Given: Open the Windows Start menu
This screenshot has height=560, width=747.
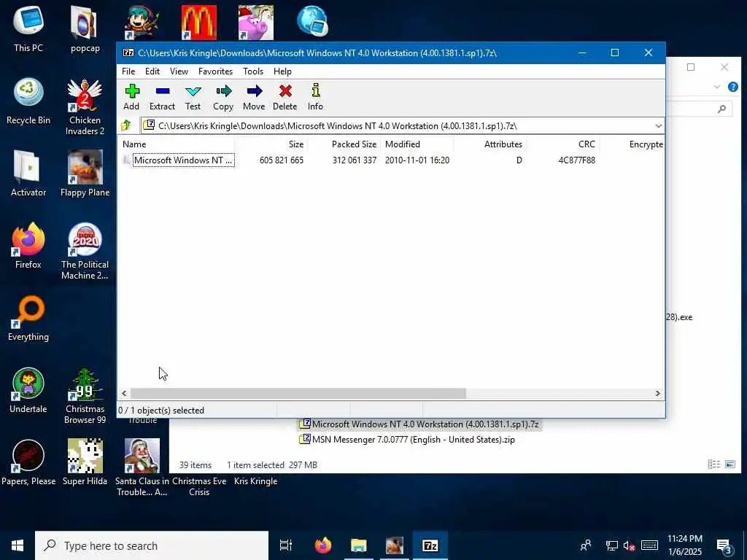Looking at the screenshot, I should point(18,545).
